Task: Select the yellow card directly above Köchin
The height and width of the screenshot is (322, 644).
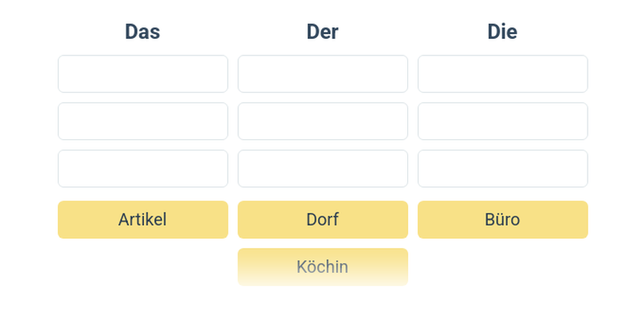Action: (x=322, y=220)
